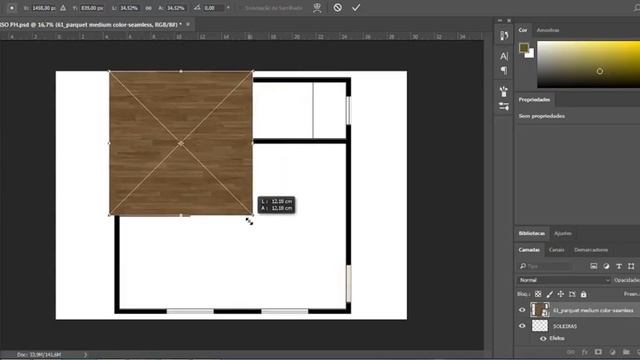Switch to the Bibliotecas tab

pos(531,233)
